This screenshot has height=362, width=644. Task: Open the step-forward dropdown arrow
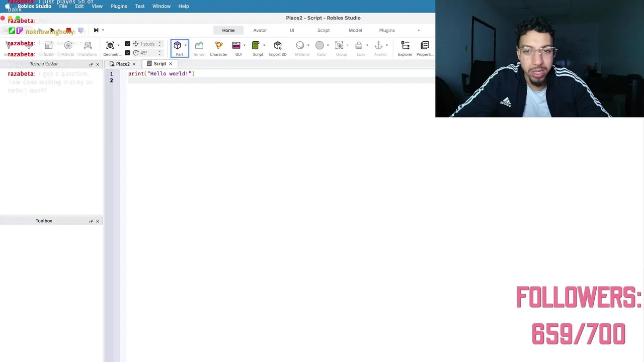click(x=103, y=30)
